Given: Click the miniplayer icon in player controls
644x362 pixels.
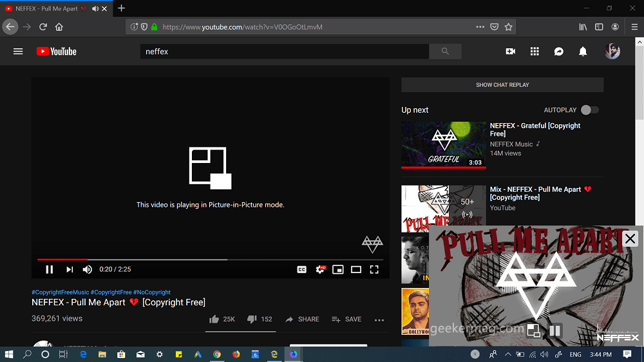Looking at the screenshot, I should (x=338, y=269).
